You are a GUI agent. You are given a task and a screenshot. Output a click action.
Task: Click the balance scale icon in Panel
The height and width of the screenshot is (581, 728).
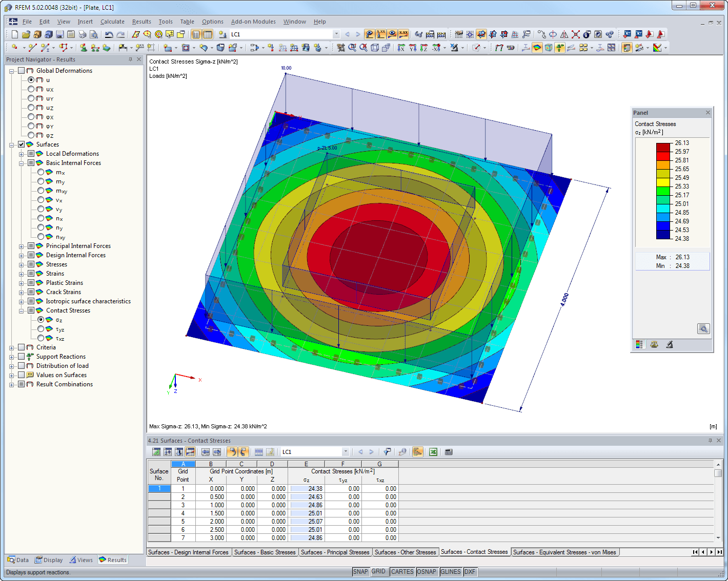click(x=654, y=344)
